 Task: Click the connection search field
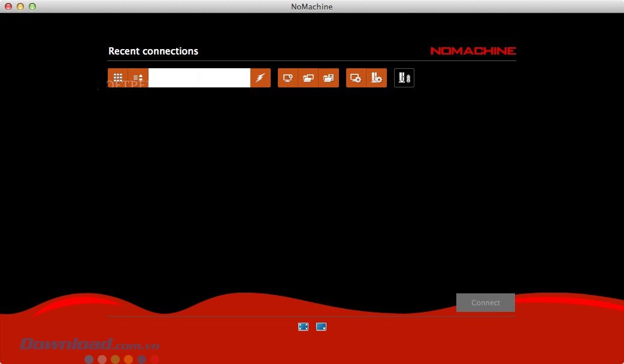click(x=199, y=78)
